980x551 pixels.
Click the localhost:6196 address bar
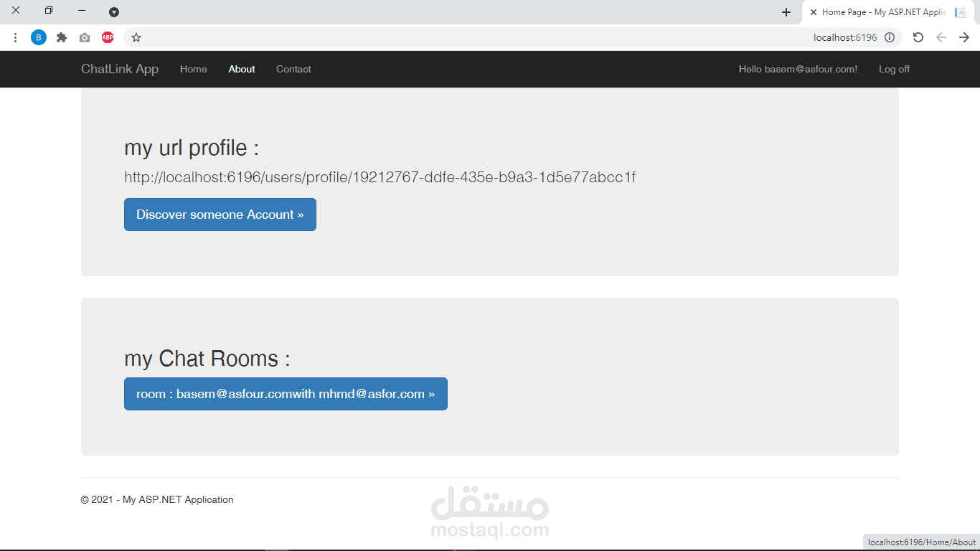(x=844, y=37)
